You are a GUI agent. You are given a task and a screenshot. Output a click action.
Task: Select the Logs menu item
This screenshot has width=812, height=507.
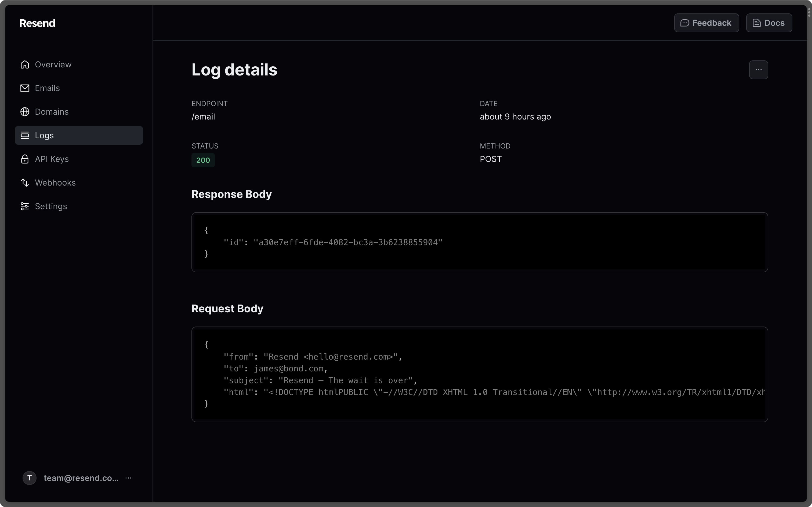[x=79, y=135]
